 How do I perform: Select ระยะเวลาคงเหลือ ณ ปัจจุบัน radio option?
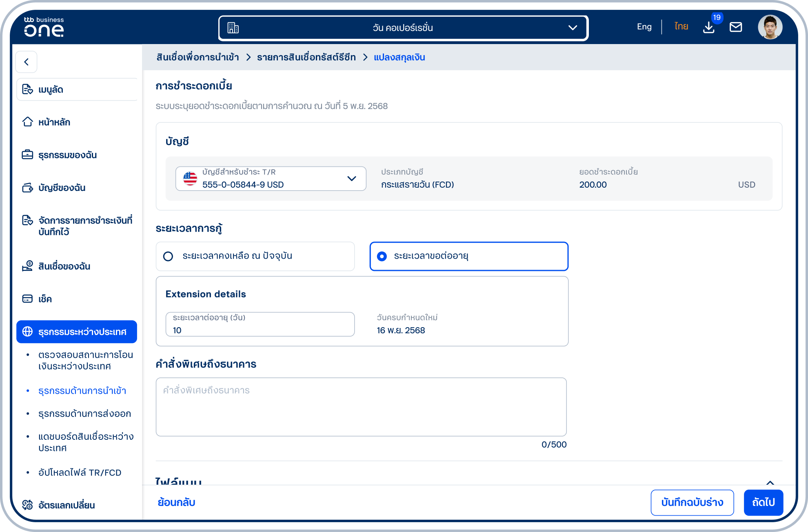(x=255, y=256)
